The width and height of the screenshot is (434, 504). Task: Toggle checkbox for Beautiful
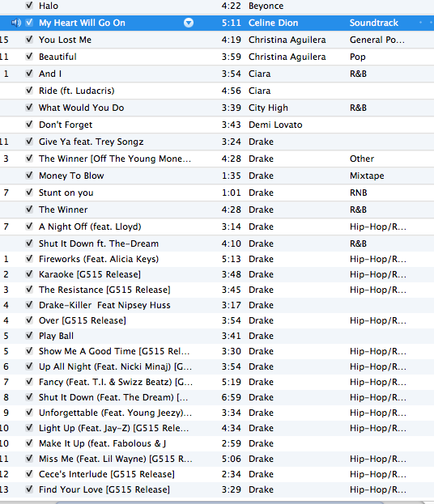(x=29, y=57)
